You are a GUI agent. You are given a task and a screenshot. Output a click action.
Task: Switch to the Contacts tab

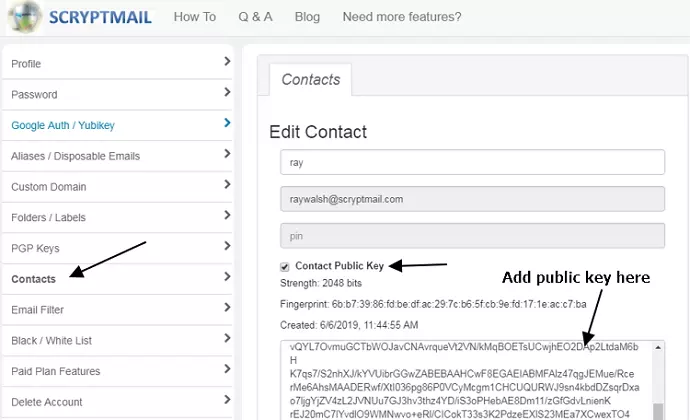pos(310,80)
